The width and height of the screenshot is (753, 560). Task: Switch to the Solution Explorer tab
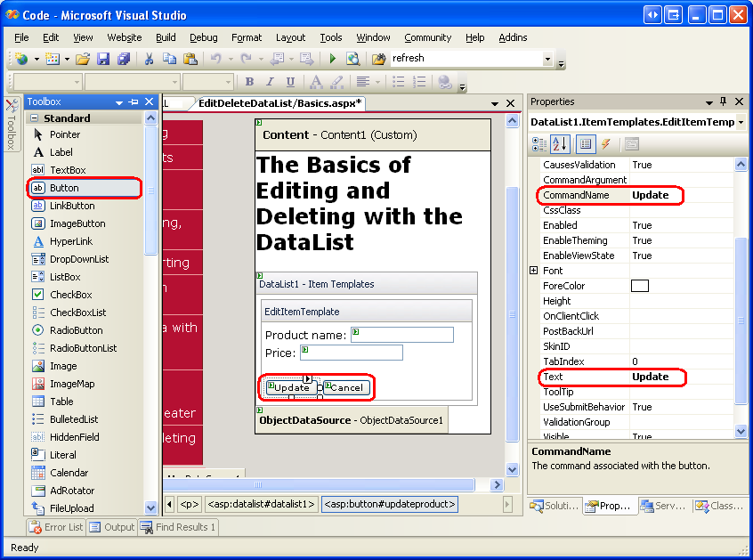click(x=555, y=506)
